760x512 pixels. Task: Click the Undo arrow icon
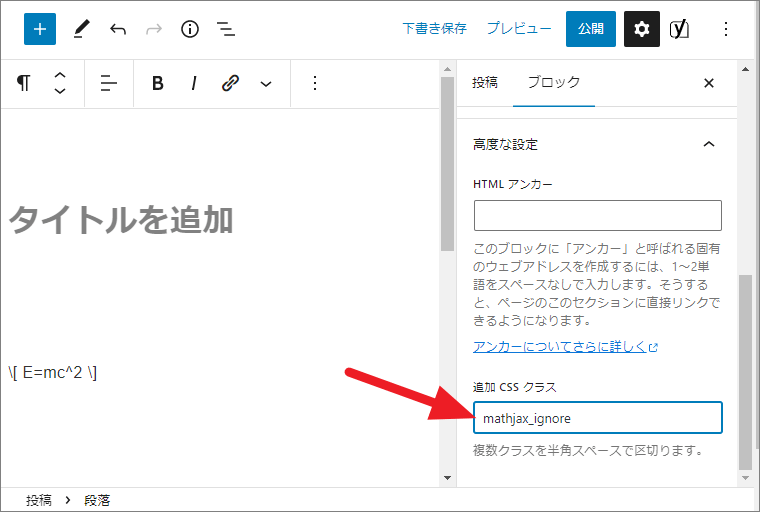coord(118,29)
